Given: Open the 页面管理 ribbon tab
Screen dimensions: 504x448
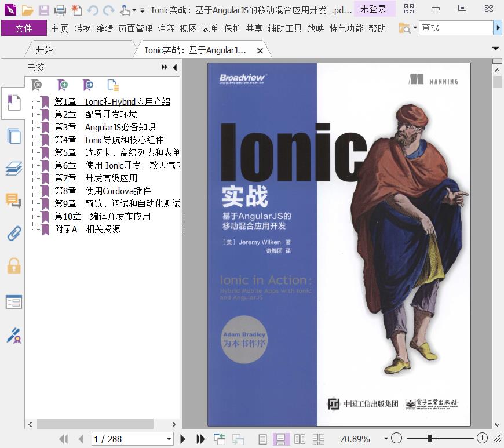Looking at the screenshot, I should click(136, 28).
